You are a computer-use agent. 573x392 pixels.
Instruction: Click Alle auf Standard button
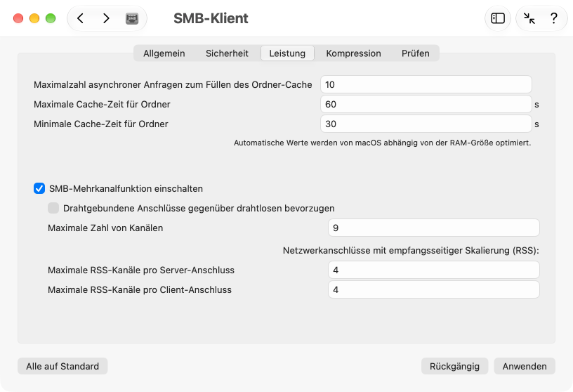tap(62, 366)
